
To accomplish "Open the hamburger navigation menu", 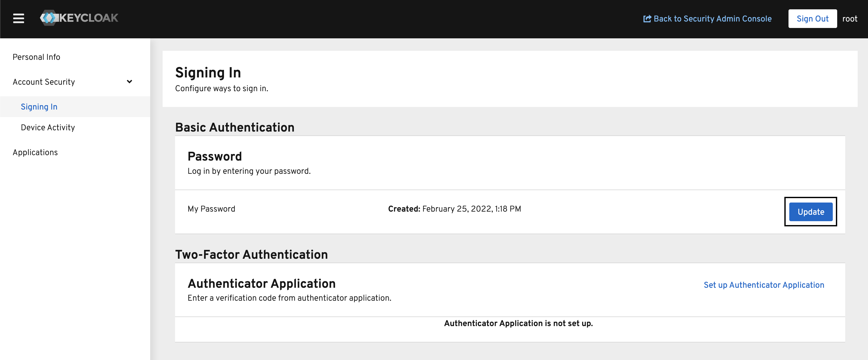I will 19,18.
